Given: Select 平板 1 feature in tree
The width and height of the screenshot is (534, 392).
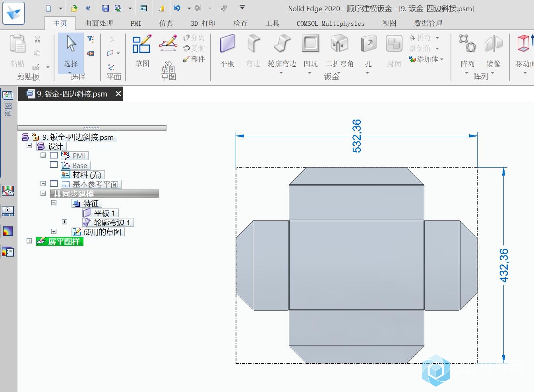Looking at the screenshot, I should coord(100,213).
